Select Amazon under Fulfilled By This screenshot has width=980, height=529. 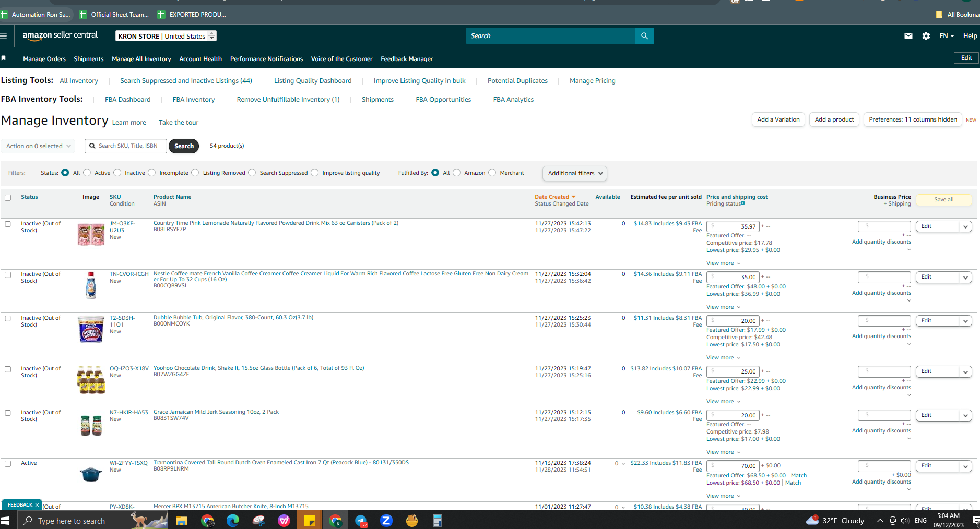click(457, 173)
